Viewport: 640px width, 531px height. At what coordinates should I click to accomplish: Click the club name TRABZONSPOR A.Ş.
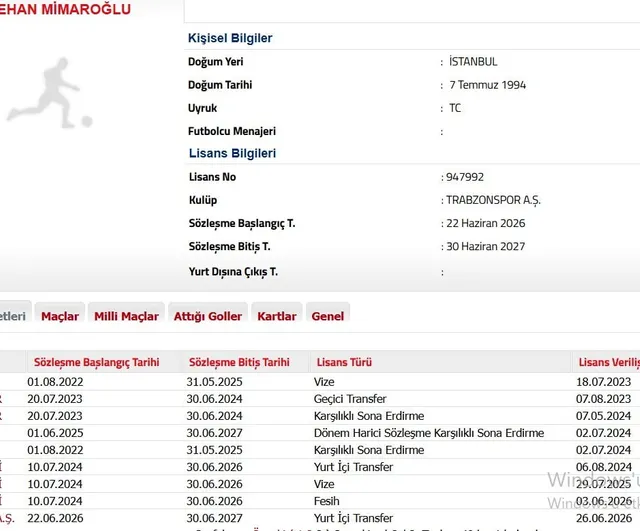493,200
